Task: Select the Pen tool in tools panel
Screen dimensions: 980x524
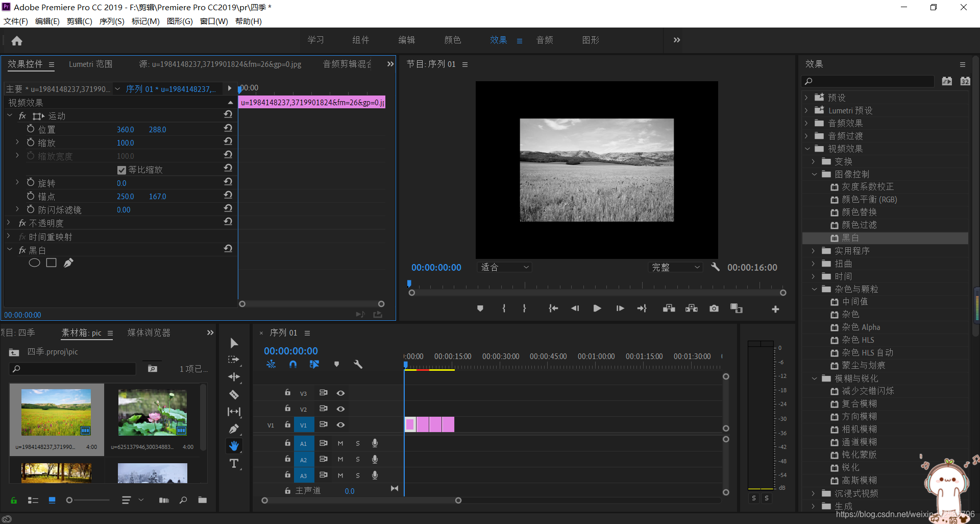Action: click(234, 429)
